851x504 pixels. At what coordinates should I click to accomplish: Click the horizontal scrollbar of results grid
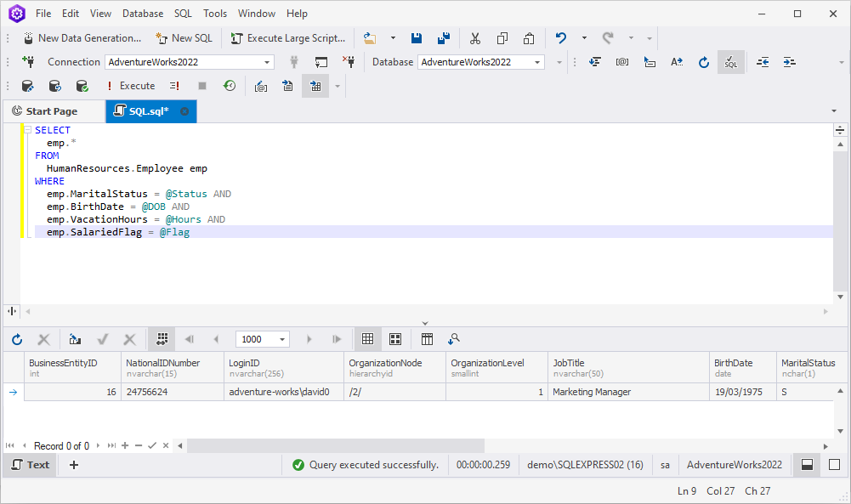coord(336,446)
